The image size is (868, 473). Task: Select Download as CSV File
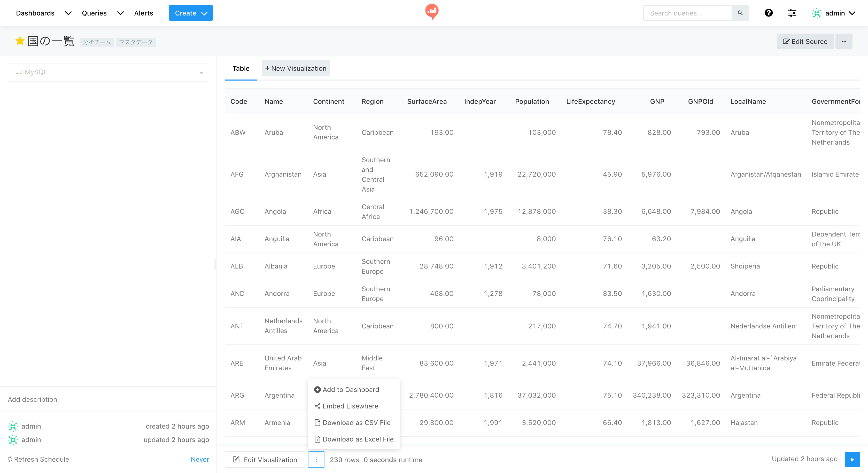point(356,422)
